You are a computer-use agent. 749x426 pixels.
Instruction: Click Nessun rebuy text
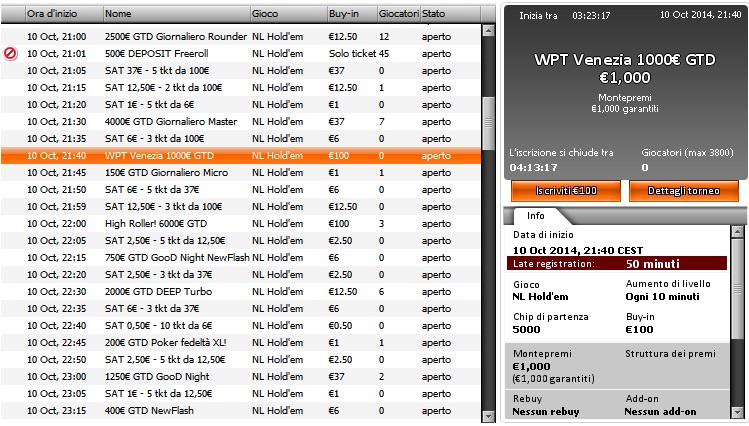(x=546, y=412)
